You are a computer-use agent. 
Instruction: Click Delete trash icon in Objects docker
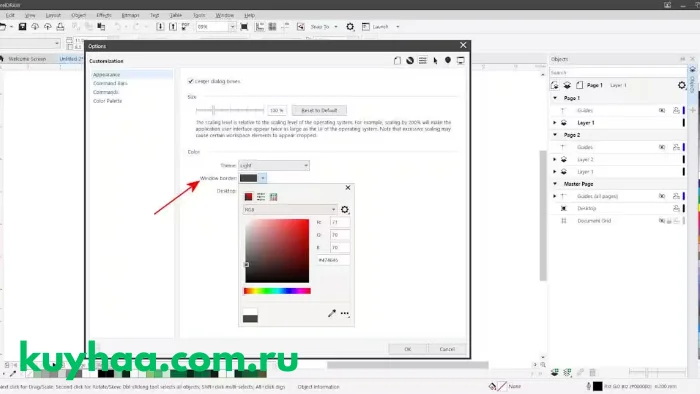click(592, 372)
